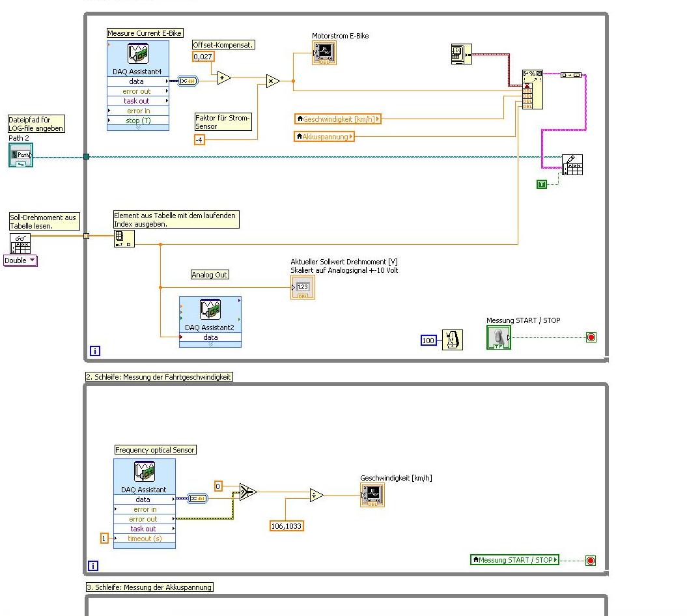Click the Measure Current E-Bike label
This screenshot has height=616, width=687.
(145, 33)
